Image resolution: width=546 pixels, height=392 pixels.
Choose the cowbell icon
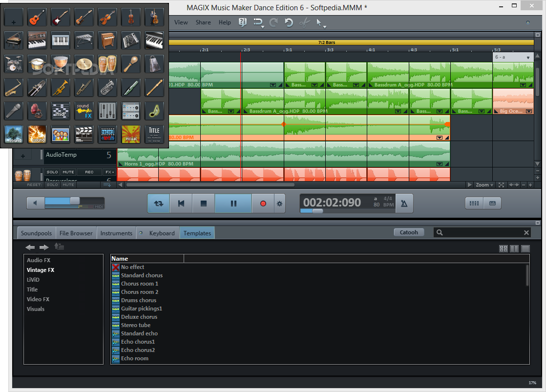[154, 64]
